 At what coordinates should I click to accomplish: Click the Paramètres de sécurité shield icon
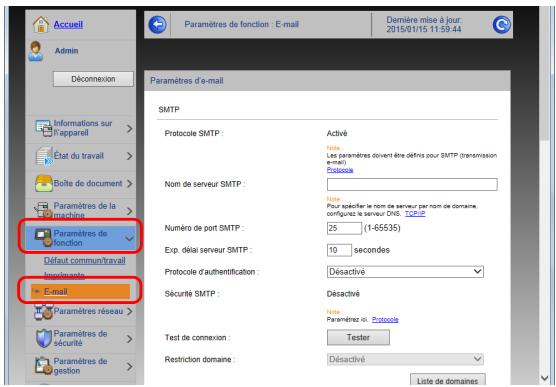(x=44, y=338)
